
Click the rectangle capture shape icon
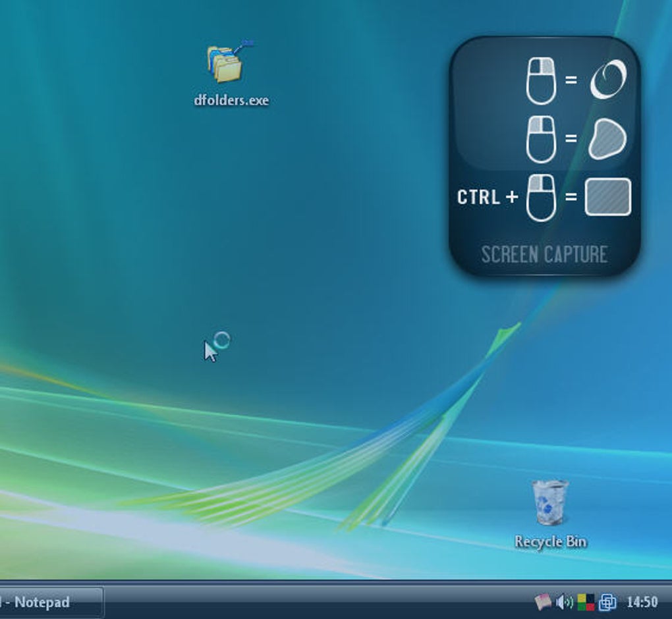coord(607,197)
